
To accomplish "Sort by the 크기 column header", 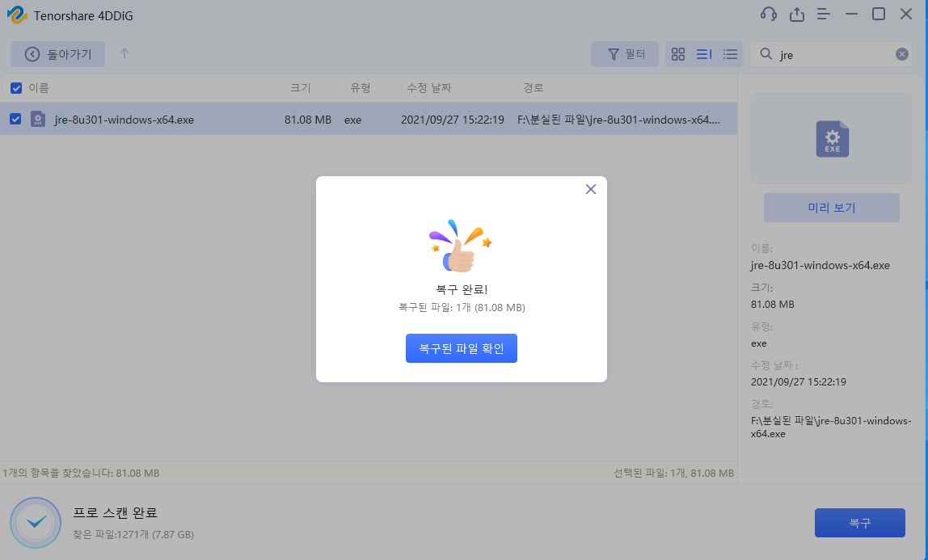I will [x=300, y=88].
